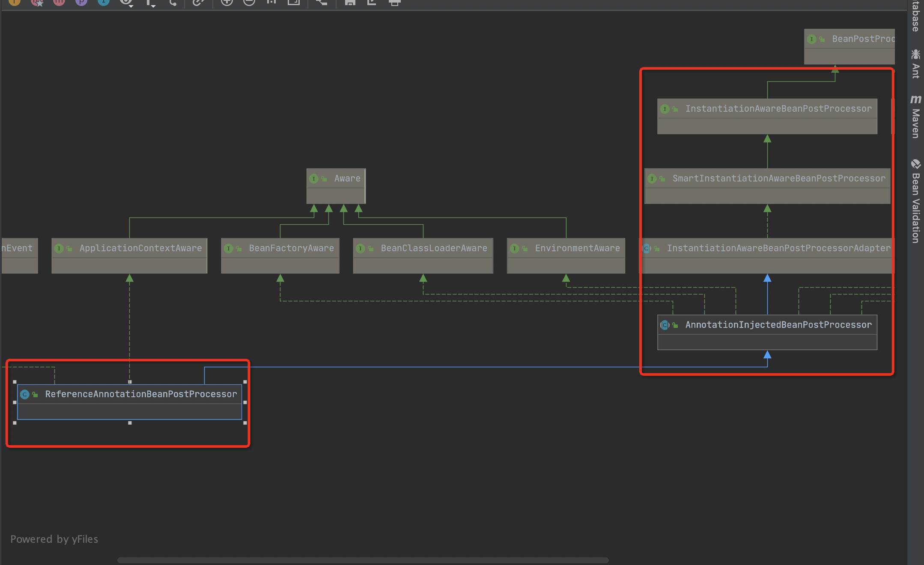
Task: Open the scope filter dropdown
Action: [x=150, y=3]
